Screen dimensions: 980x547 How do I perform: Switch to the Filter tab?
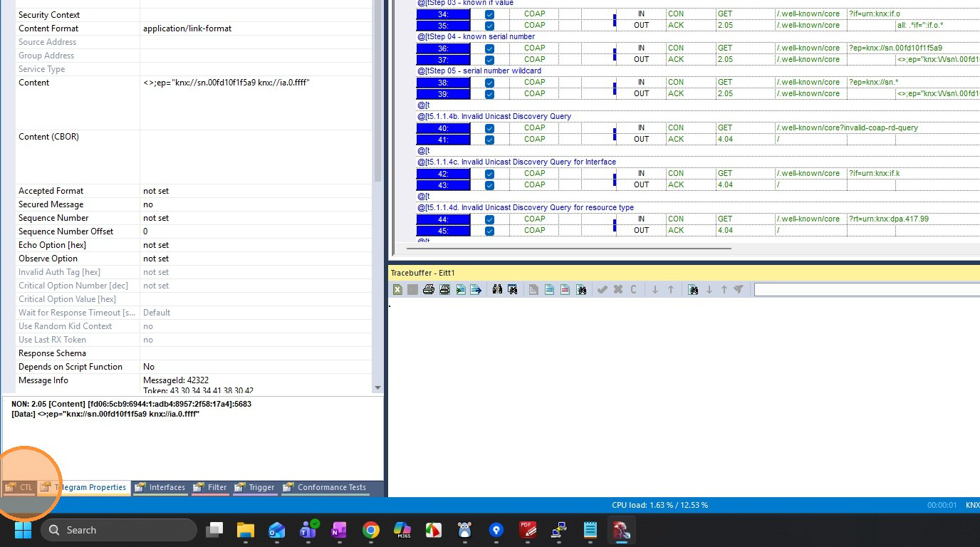coord(210,488)
